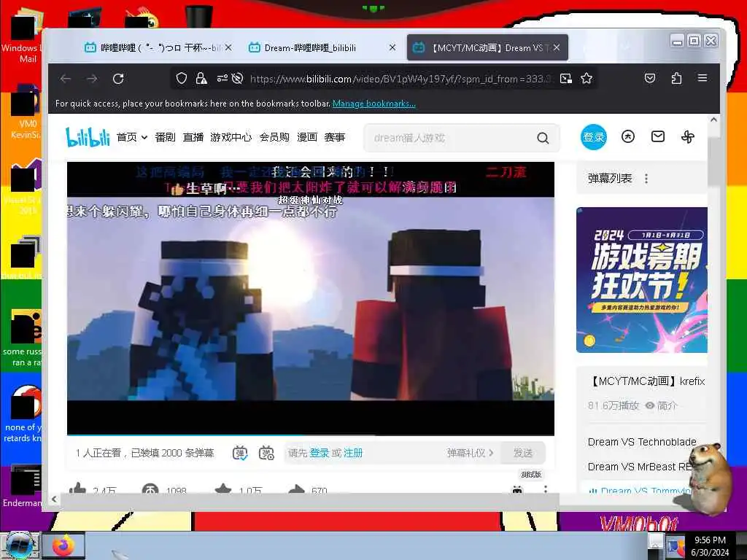Like the video with the thumbs-up icon
The width and height of the screenshot is (747, 560).
(x=77, y=489)
